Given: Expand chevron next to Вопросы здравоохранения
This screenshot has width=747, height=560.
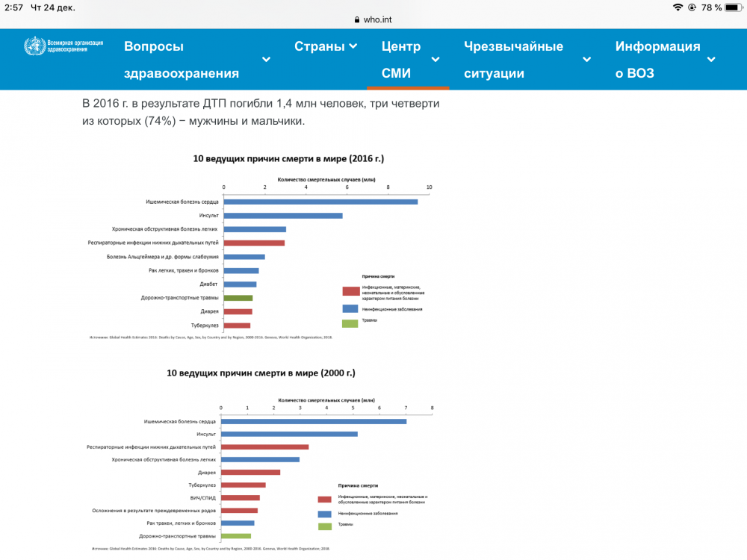Looking at the screenshot, I should (266, 60).
